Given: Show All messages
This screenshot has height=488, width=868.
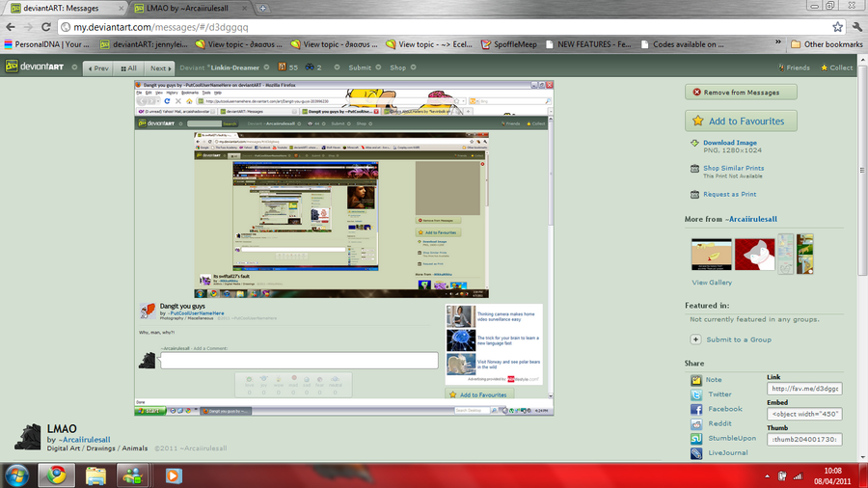Looking at the screenshot, I should tap(128, 68).
